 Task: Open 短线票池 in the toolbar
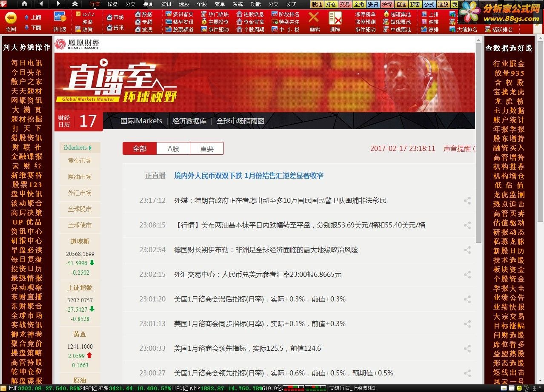397,22
